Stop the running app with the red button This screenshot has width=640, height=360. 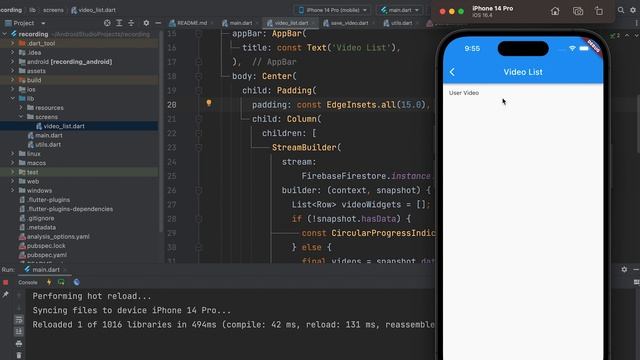coord(6,282)
